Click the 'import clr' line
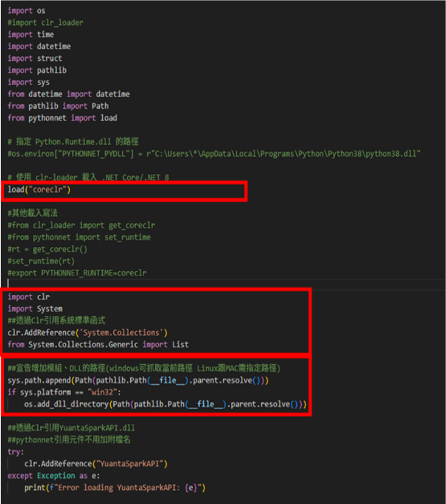Screen dimensions: 446x504 tap(29, 297)
